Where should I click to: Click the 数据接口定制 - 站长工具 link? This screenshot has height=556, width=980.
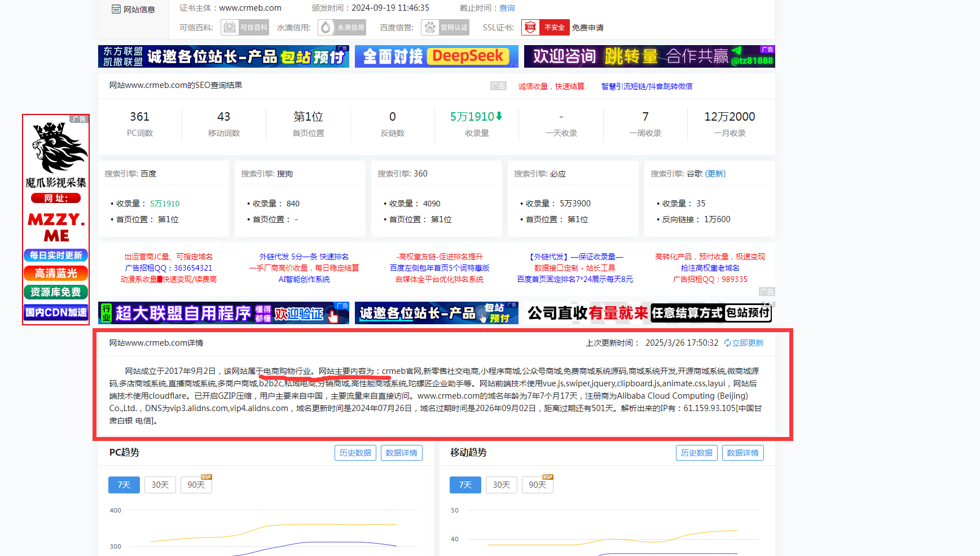pos(575,268)
